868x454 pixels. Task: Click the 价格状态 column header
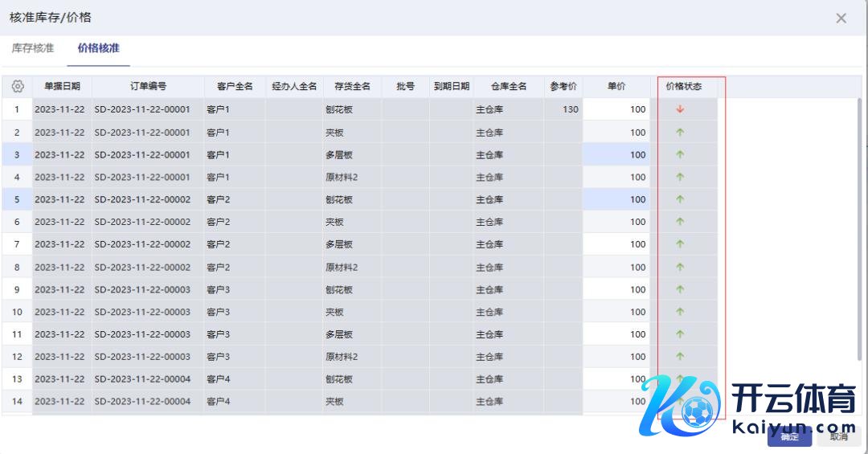pos(683,87)
